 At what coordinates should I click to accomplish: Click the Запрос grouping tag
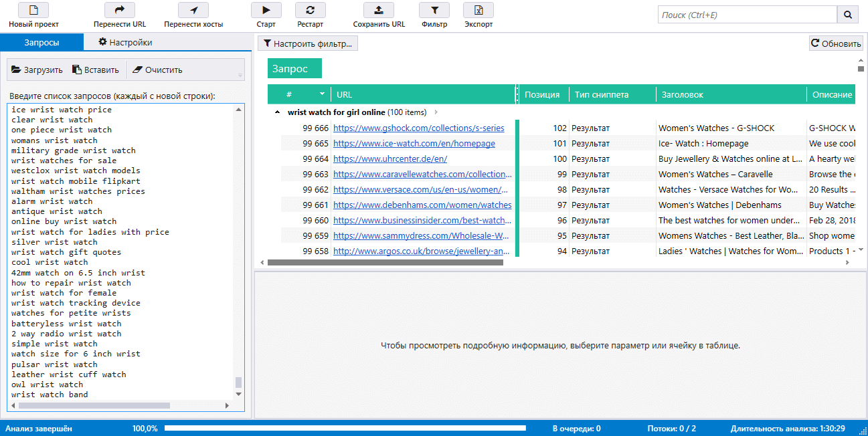(x=294, y=68)
